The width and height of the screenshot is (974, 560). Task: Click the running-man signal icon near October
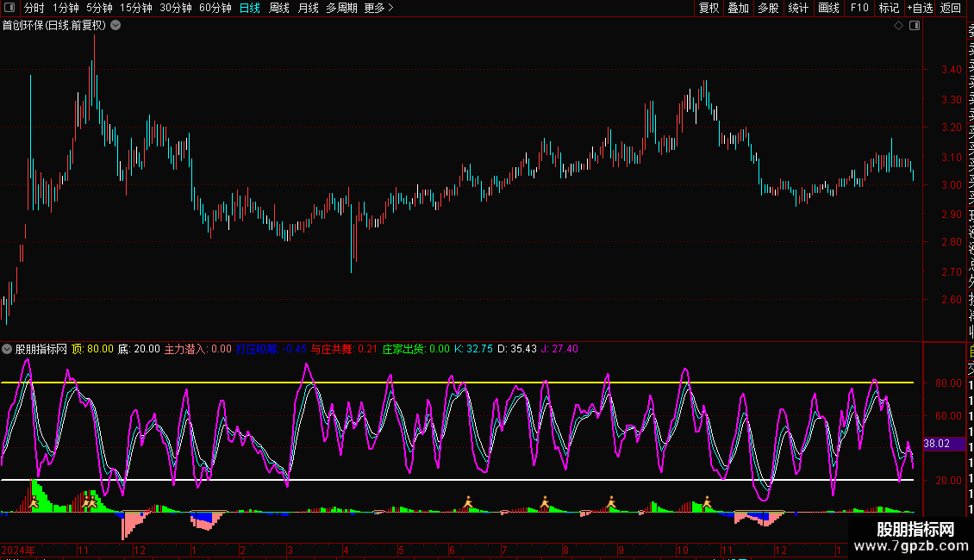pos(706,501)
